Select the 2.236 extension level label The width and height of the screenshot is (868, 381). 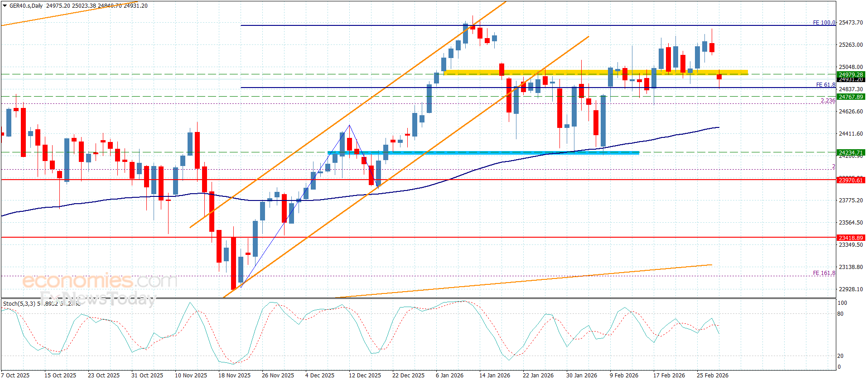pyautogui.click(x=828, y=101)
